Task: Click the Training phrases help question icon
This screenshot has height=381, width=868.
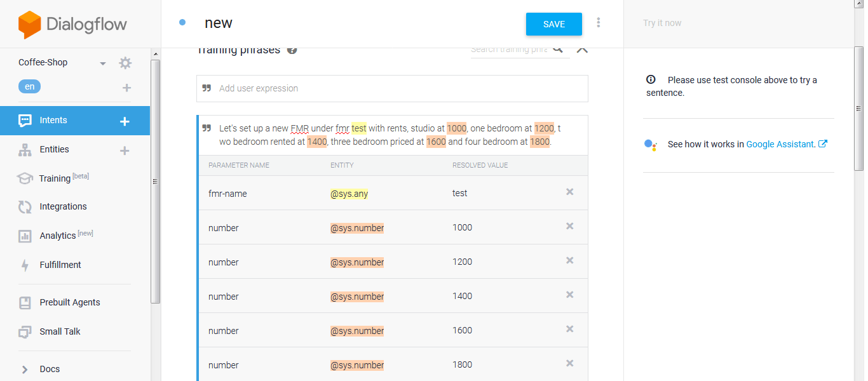Action: pos(292,50)
